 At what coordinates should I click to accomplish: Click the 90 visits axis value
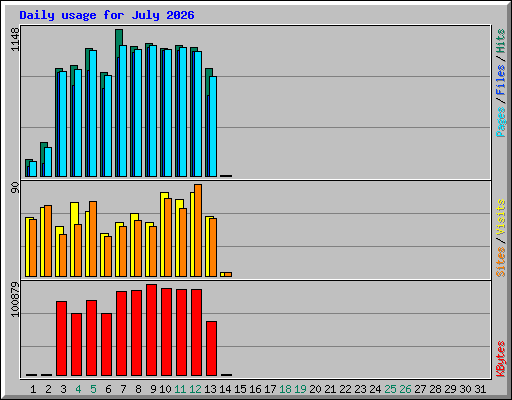pyautogui.click(x=15, y=188)
